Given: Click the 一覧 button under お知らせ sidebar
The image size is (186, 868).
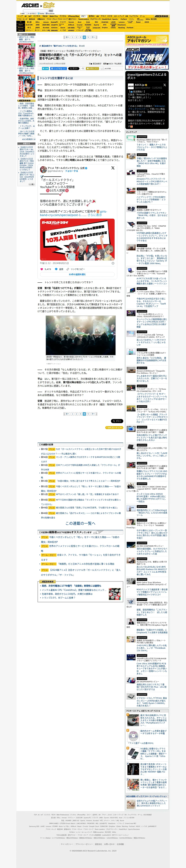Looking at the screenshot, I should (31, 184).
